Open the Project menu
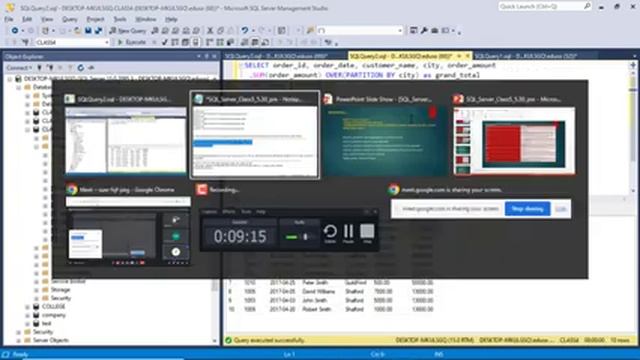Screen dimensions: 640x360 pyautogui.click(x=95, y=19)
